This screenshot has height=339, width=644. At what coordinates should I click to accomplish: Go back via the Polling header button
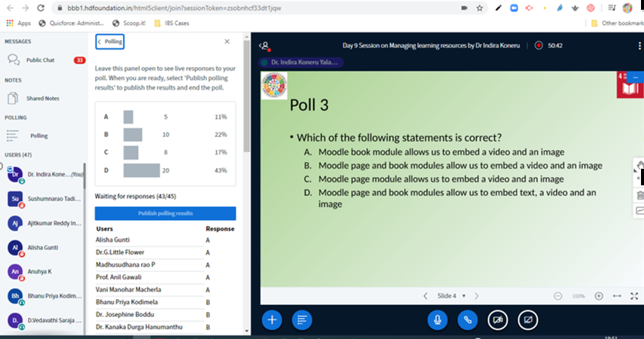110,41
